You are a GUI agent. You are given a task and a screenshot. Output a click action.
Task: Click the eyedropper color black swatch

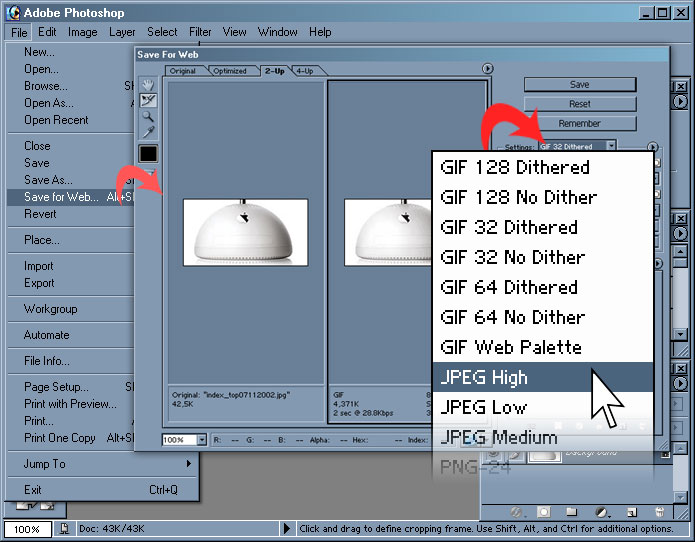[x=148, y=154]
